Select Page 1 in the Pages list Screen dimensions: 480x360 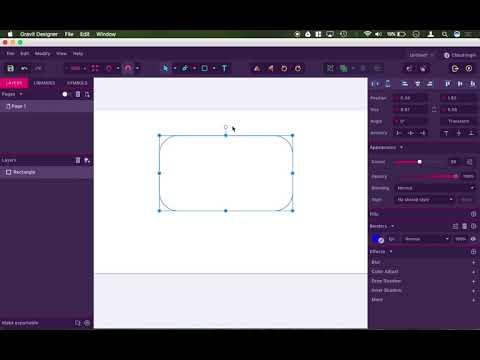pos(47,107)
